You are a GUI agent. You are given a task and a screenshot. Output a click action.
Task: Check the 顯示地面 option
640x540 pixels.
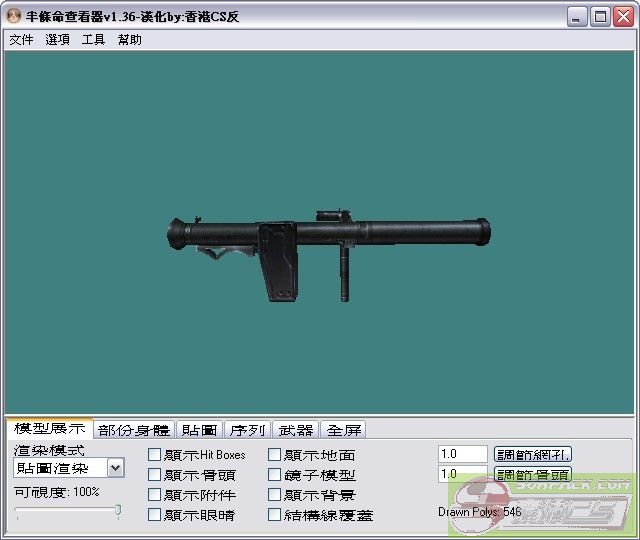pyautogui.click(x=275, y=455)
